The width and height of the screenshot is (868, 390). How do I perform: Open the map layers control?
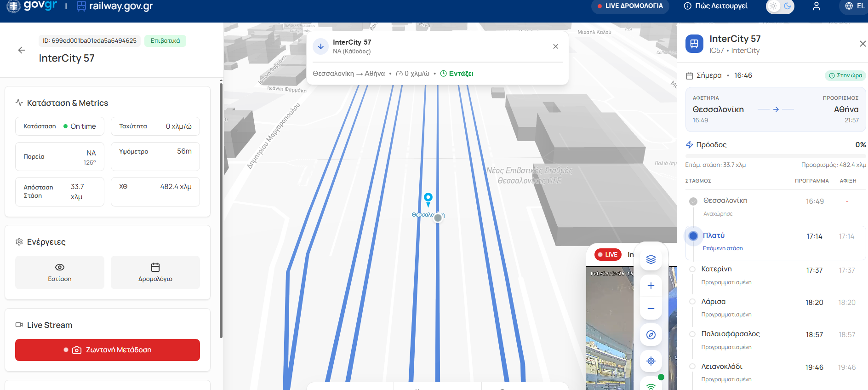[651, 259]
